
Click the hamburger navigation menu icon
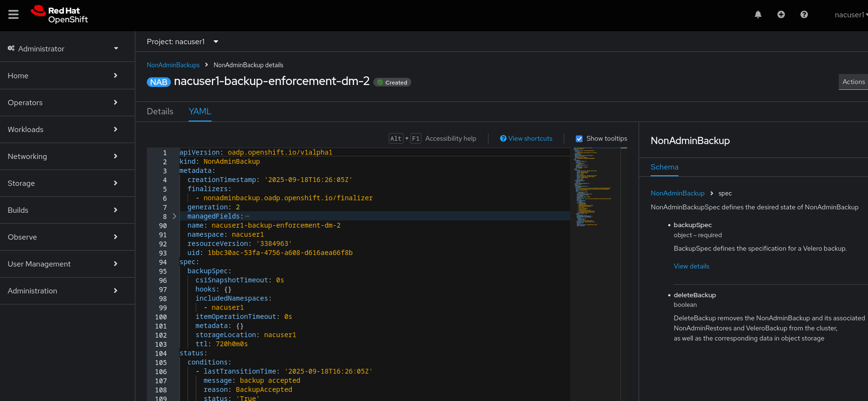(13, 15)
